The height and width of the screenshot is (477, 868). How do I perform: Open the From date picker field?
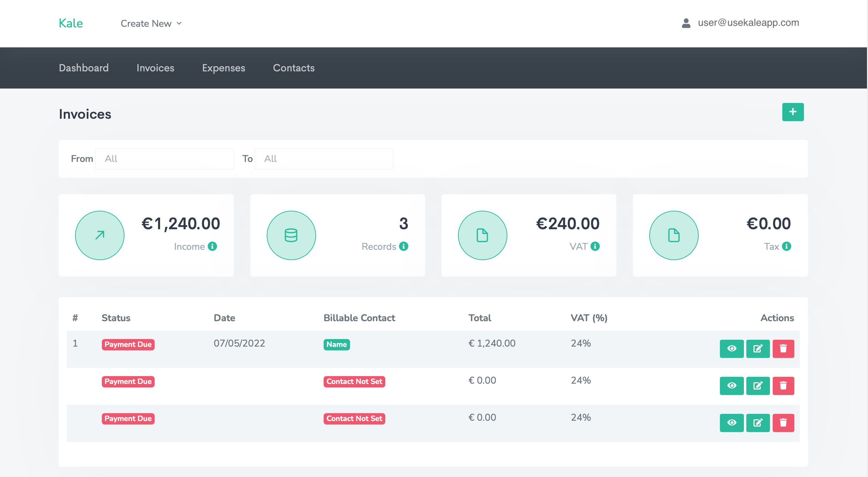(165, 159)
